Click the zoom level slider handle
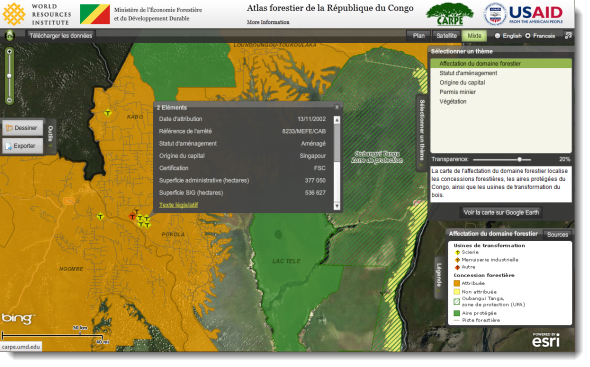 pyautogui.click(x=9, y=76)
